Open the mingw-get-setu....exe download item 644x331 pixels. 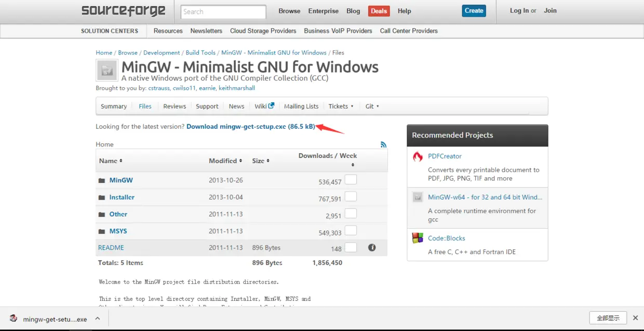coord(55,319)
